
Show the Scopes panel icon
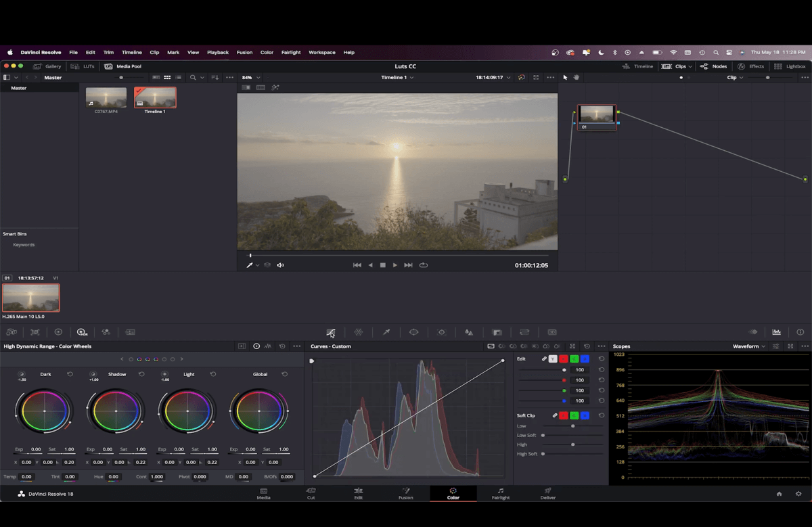pos(777,332)
